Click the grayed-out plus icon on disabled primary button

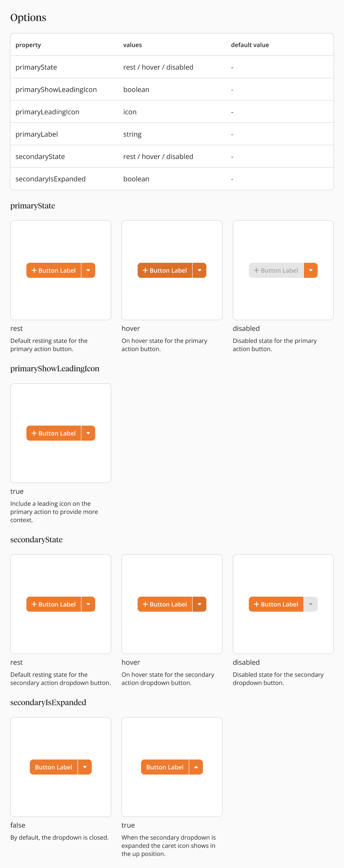(x=257, y=270)
